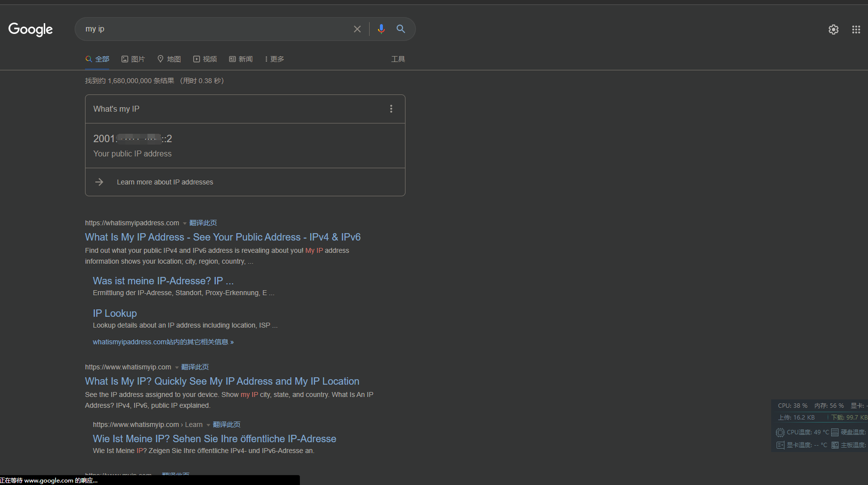Click the motherboard temperature icon in monitor widget
Viewport: 868px width, 485px height.
[x=835, y=445]
